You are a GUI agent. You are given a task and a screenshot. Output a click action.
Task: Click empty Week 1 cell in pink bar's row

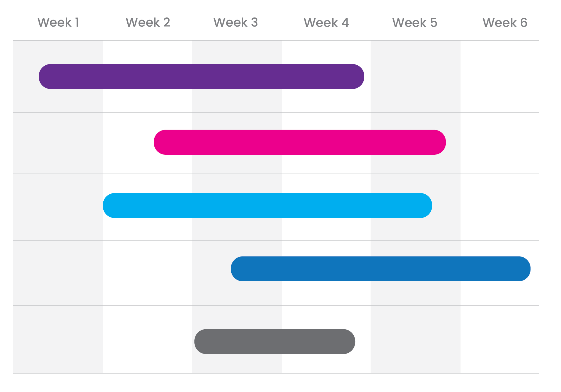tap(58, 143)
